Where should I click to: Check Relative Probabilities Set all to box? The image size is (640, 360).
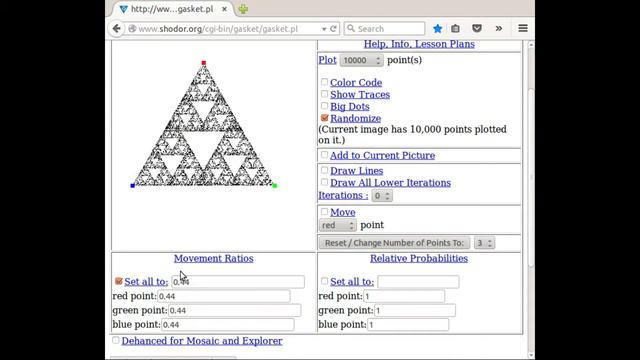[324, 281]
